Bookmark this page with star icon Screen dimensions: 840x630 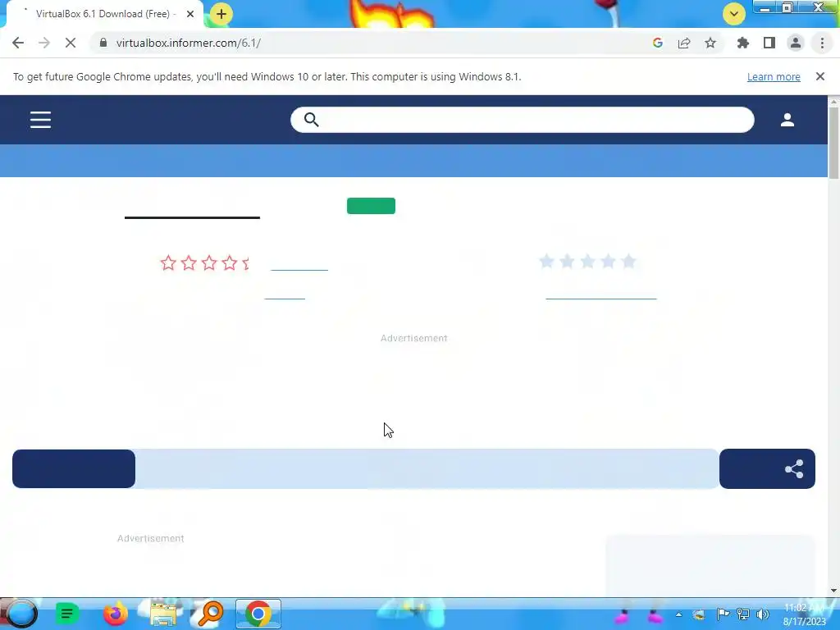coord(710,43)
